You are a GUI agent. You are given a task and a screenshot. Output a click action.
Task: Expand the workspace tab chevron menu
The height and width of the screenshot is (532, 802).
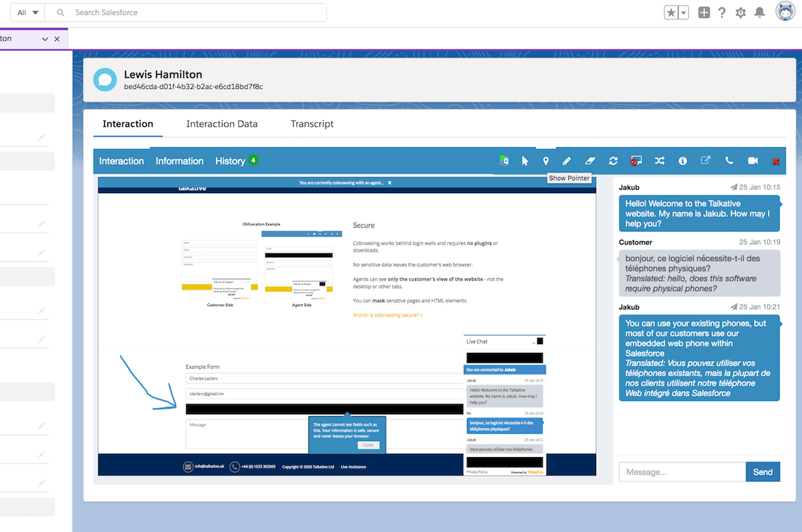tap(45, 39)
